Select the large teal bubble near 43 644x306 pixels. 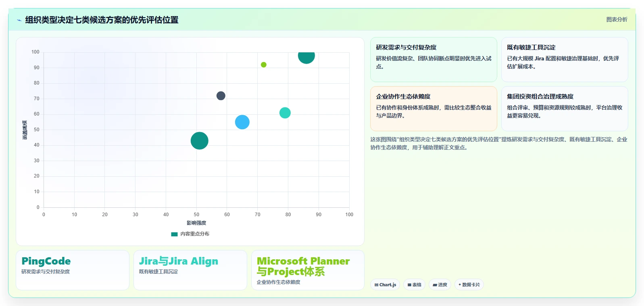200,141
